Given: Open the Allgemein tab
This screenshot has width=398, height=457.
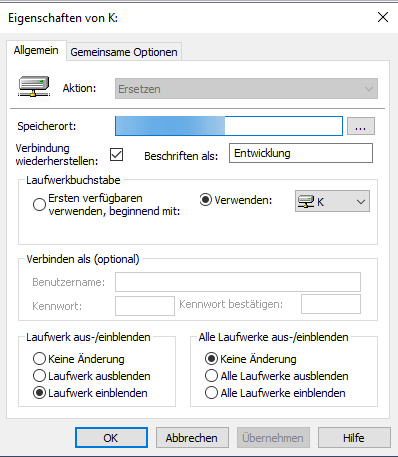Looking at the screenshot, I should click(36, 50).
